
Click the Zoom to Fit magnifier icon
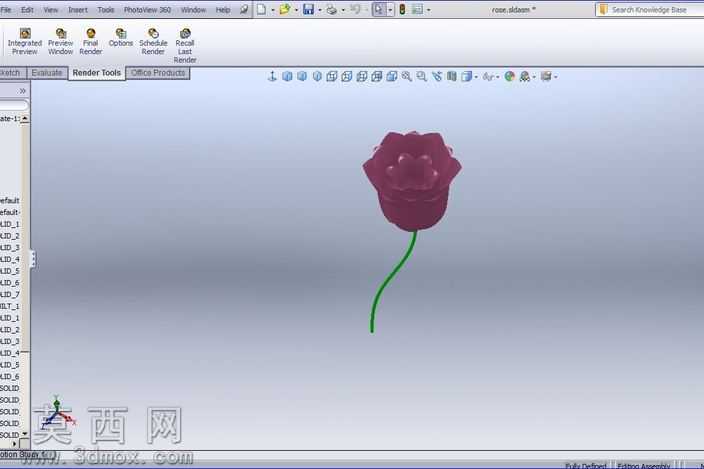(x=407, y=76)
